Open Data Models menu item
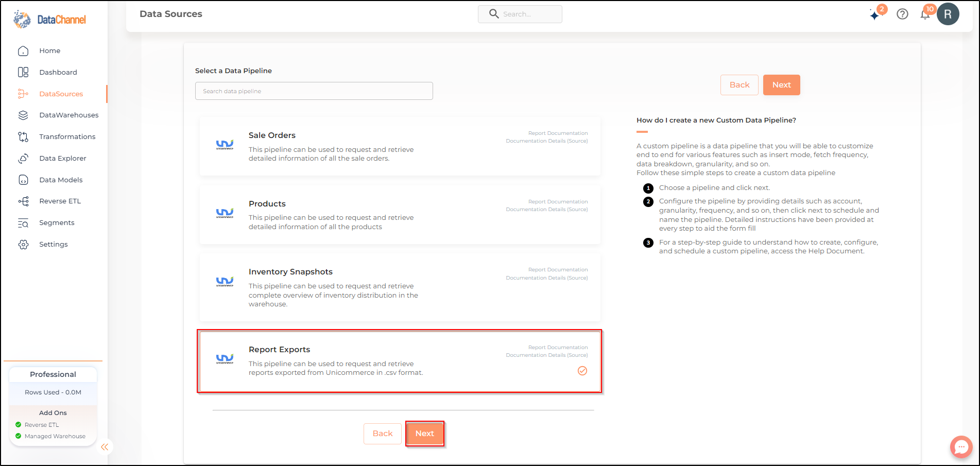Image resolution: width=980 pixels, height=466 pixels. click(x=61, y=180)
